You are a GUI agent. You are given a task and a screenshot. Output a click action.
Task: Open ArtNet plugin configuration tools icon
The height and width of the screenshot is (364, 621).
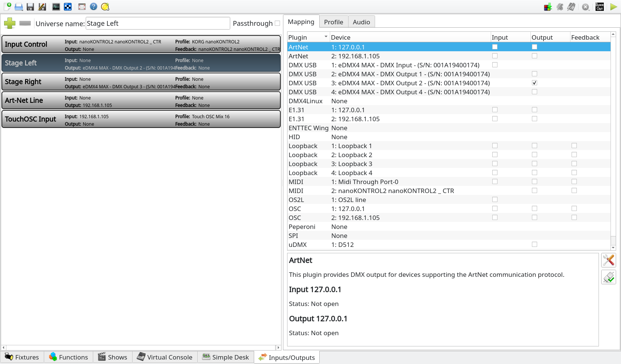coord(609,260)
